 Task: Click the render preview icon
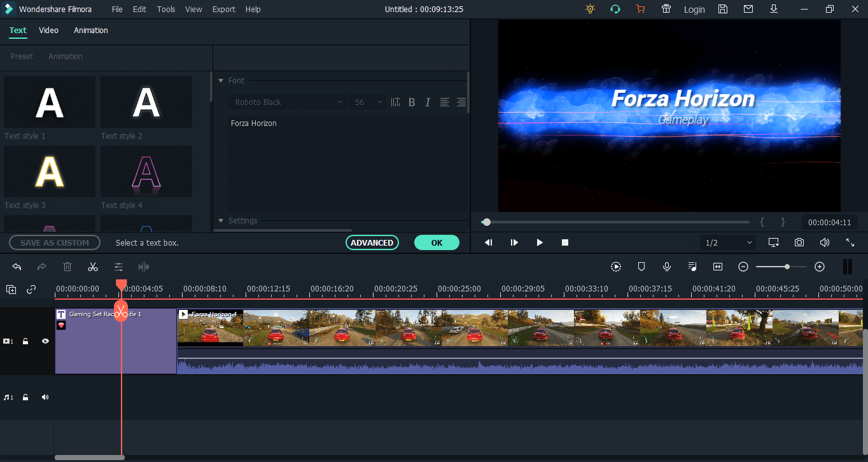pyautogui.click(x=616, y=267)
